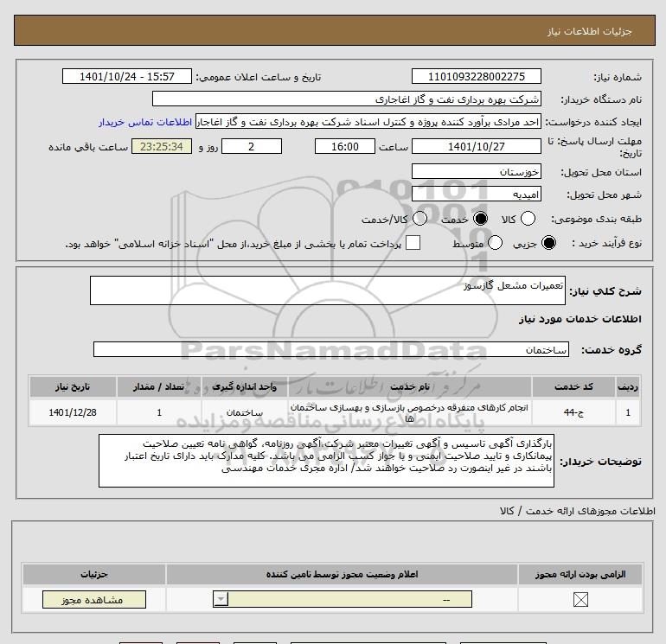Screen dimensions: 666x644
Task: Click service code cell ج-44
Action: pos(573,412)
